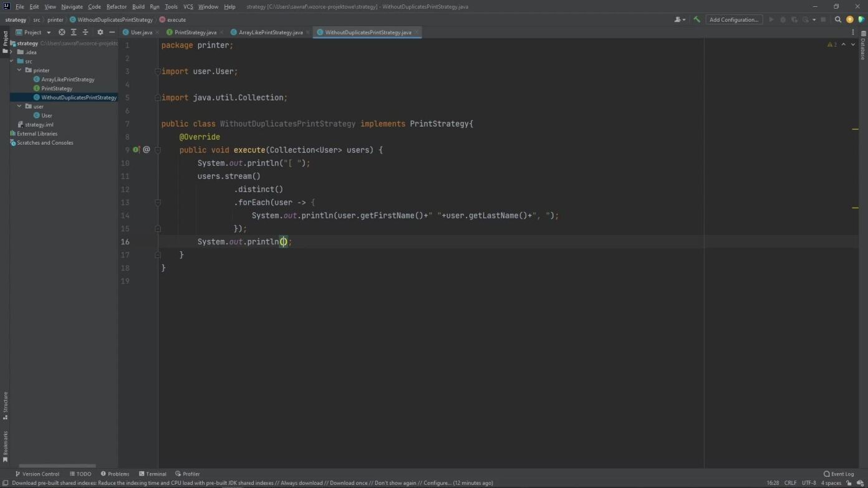Click the UTF-8 encoding widget

(809, 483)
